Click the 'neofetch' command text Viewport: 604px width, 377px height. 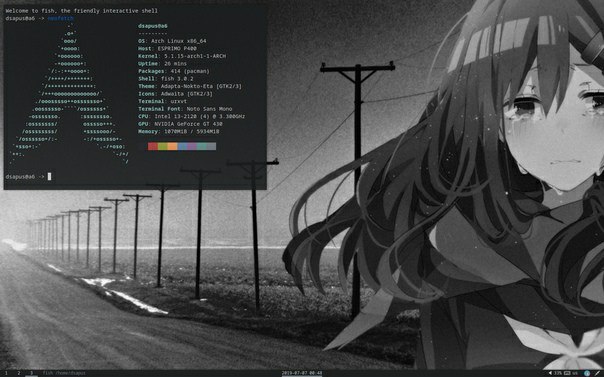pyautogui.click(x=60, y=18)
